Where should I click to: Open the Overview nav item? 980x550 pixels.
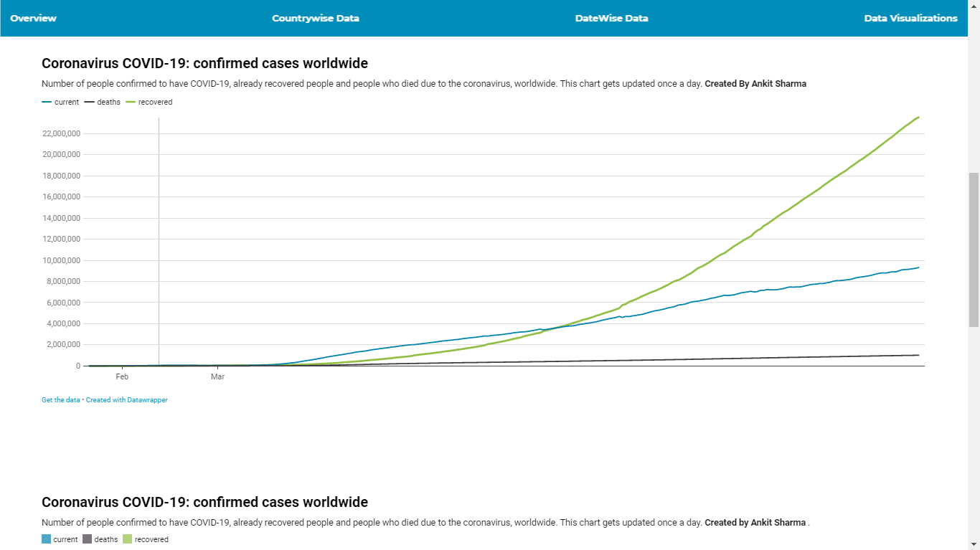click(x=33, y=18)
